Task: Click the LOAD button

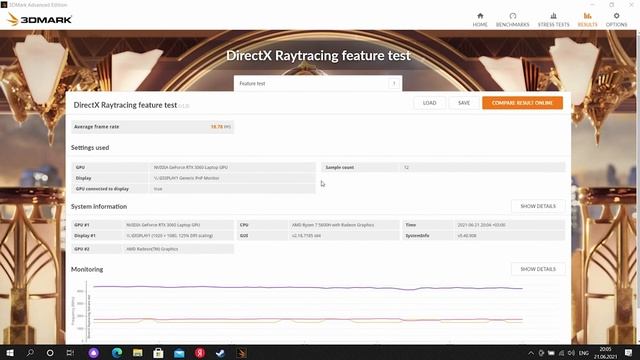Action: (x=429, y=103)
